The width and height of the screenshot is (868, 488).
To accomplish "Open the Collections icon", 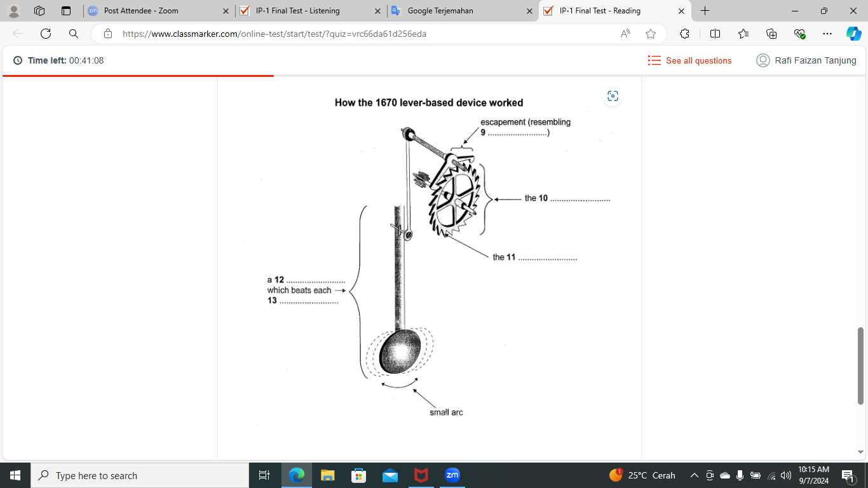I will click(x=771, y=34).
